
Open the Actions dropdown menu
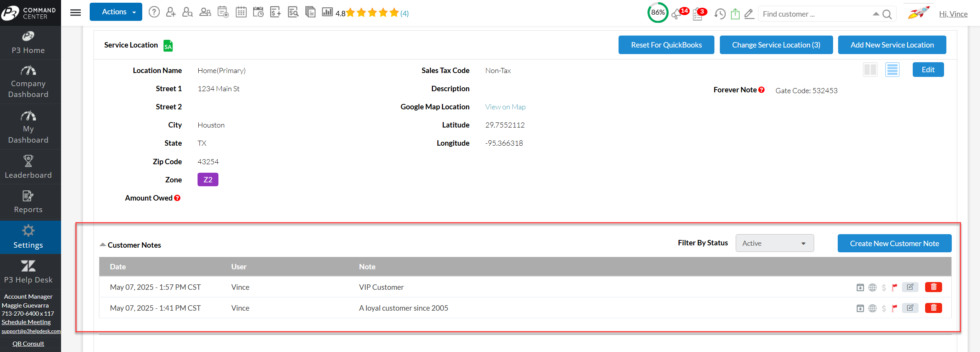click(116, 12)
